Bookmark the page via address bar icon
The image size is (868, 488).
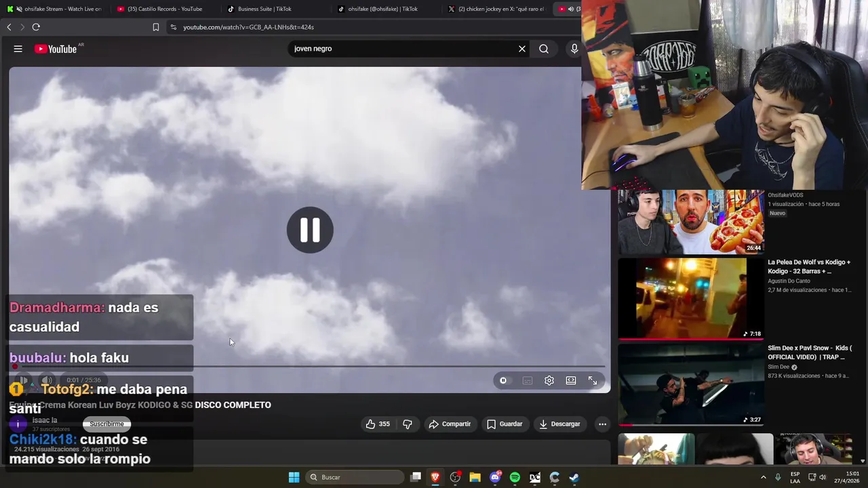point(156,27)
